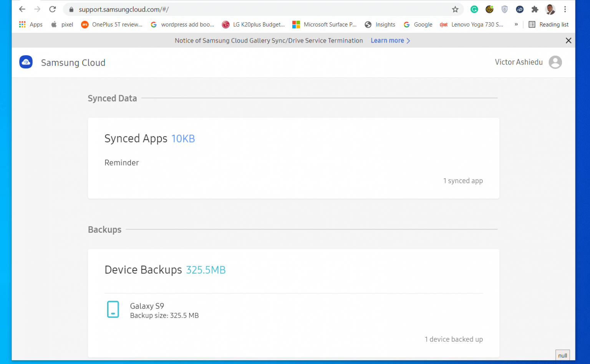Click the 10KB Synced Apps link

(183, 139)
